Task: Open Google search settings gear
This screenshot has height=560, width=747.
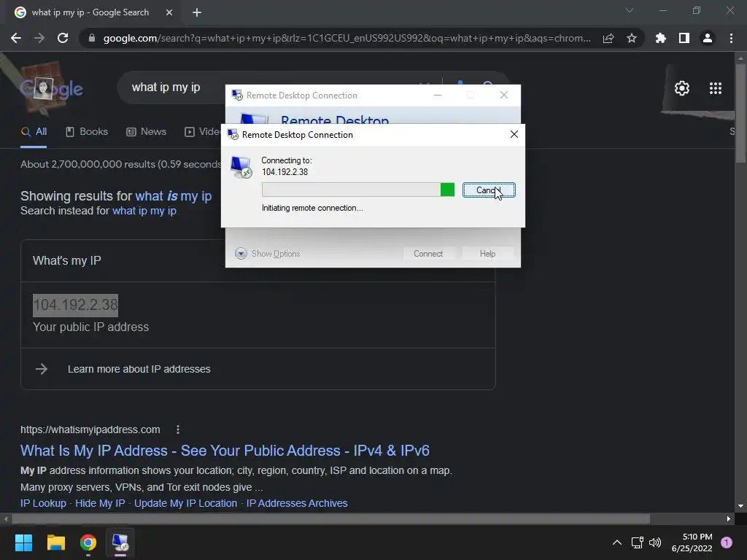Action: pyautogui.click(x=682, y=88)
